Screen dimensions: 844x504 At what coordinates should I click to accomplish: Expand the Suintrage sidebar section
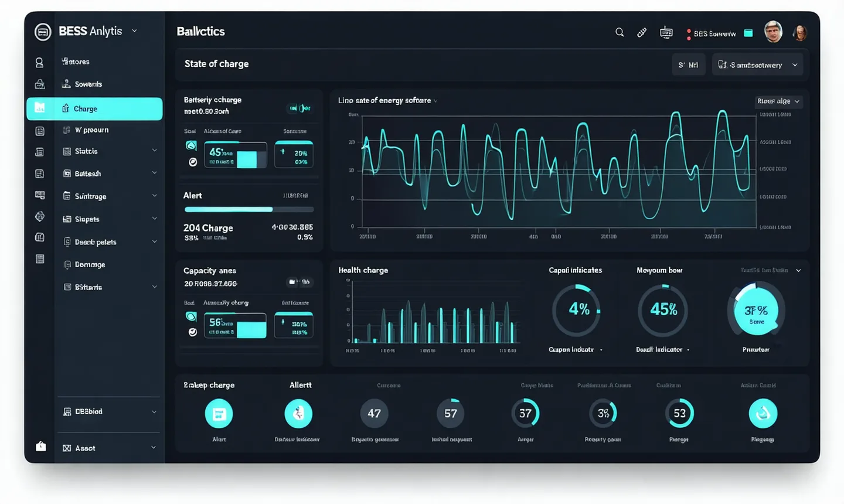(x=154, y=196)
